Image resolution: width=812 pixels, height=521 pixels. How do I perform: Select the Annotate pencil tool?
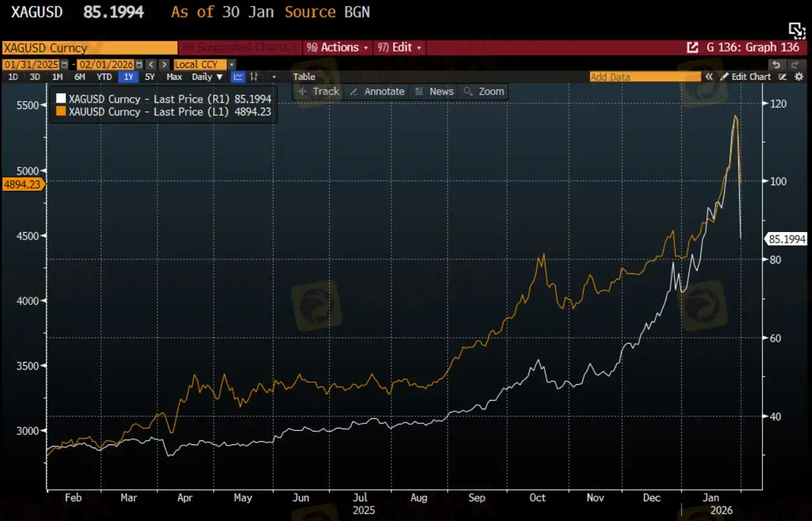click(377, 91)
